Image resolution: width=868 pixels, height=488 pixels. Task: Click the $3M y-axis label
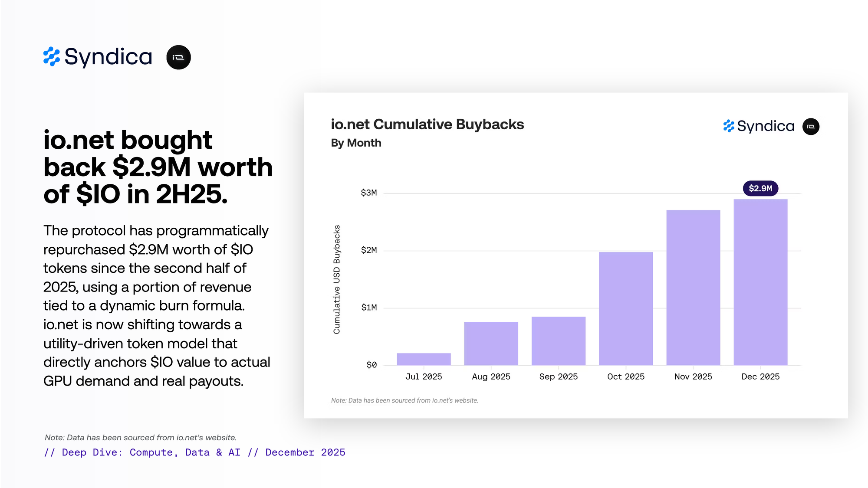coord(368,193)
